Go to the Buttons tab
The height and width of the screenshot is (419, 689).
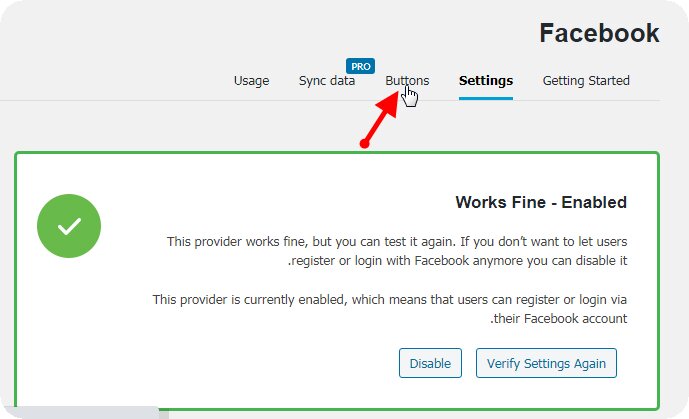tap(407, 81)
